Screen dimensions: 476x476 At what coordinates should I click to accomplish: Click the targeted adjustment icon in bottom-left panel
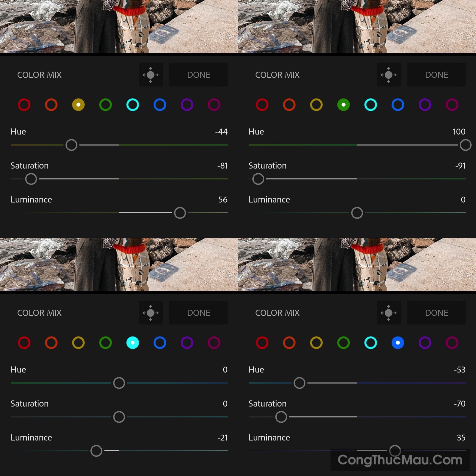[x=151, y=313]
